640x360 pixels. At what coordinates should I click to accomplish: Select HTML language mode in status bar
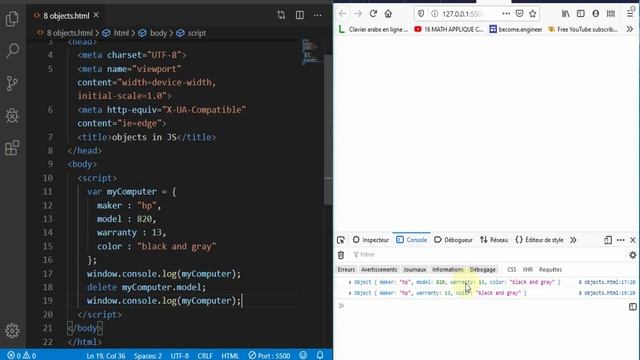pyautogui.click(x=230, y=356)
